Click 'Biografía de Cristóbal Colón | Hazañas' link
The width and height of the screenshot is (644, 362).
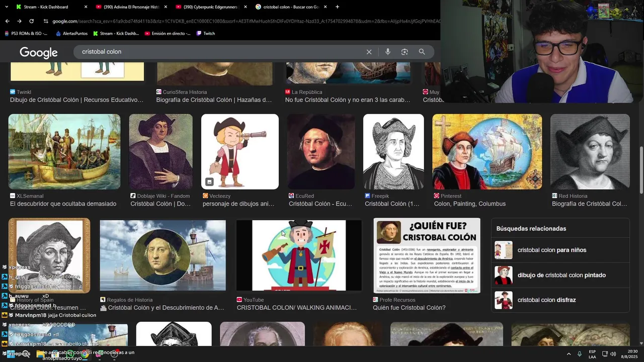click(x=214, y=100)
